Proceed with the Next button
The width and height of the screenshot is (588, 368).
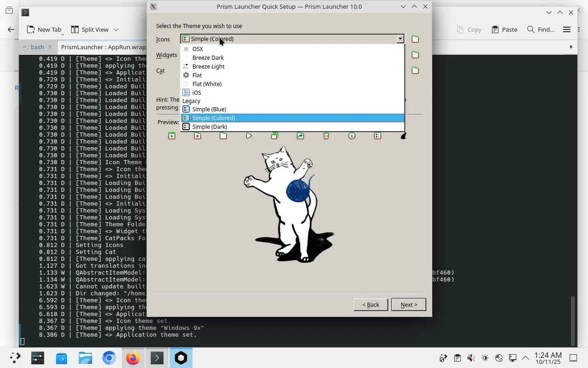click(408, 305)
